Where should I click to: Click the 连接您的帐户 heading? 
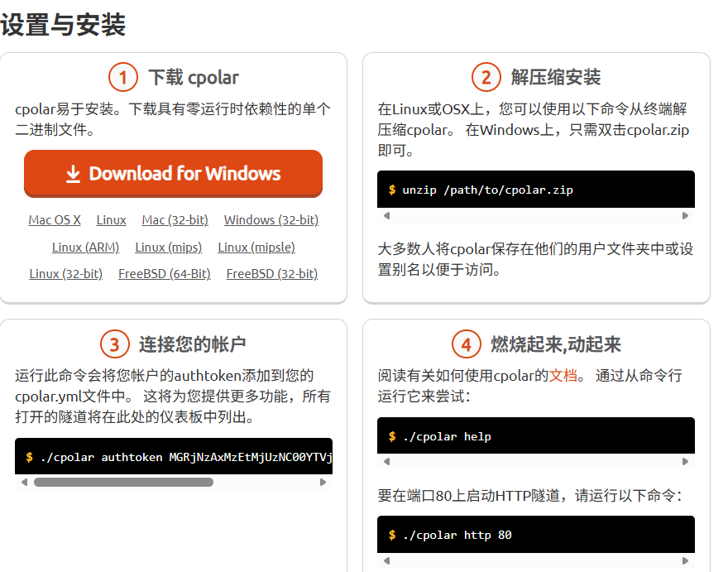tap(192, 344)
